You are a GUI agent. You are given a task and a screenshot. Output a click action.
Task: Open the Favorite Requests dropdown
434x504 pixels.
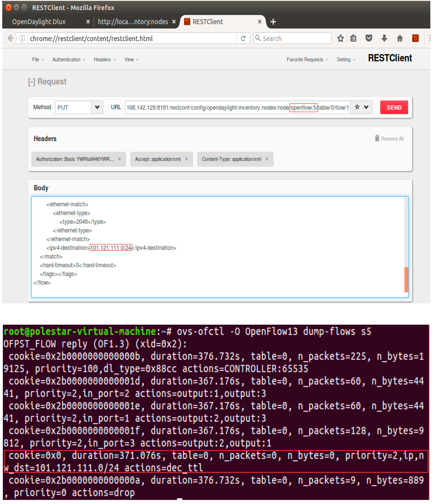tap(308, 60)
